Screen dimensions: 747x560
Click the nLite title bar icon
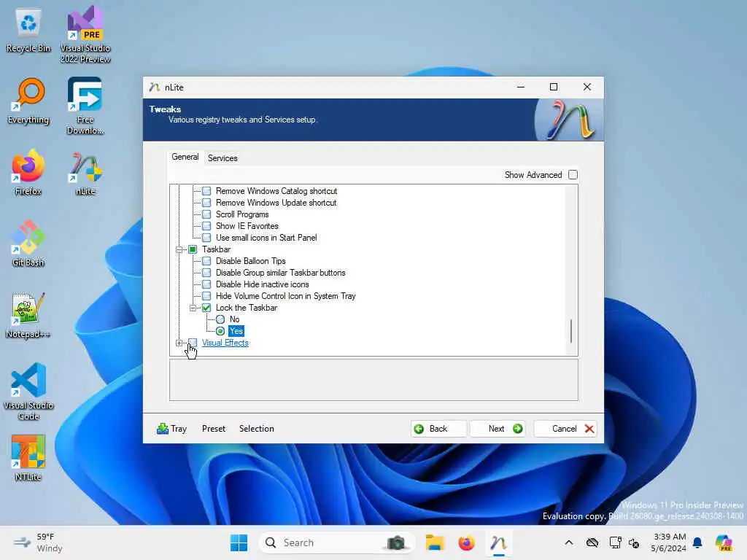(155, 87)
